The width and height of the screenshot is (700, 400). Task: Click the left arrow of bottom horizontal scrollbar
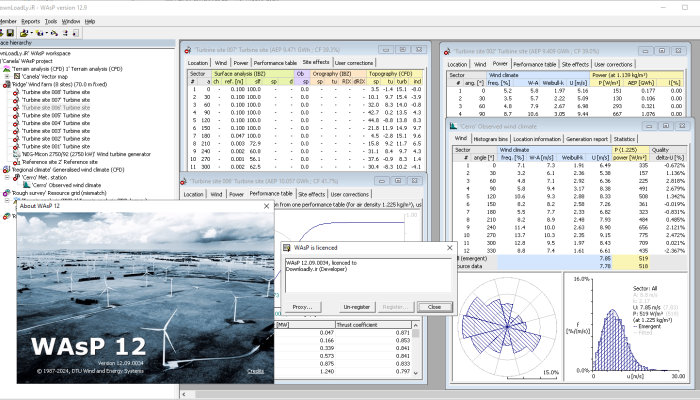(x=183, y=395)
